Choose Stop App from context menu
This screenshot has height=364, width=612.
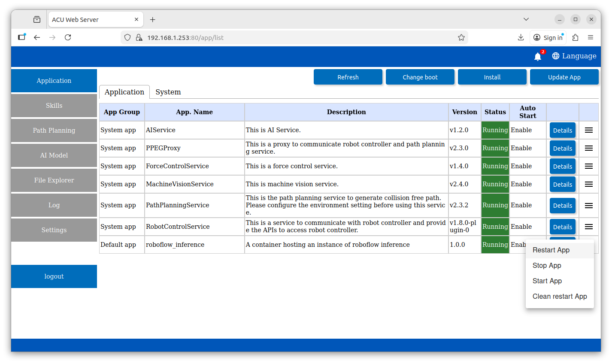tap(560, 266)
